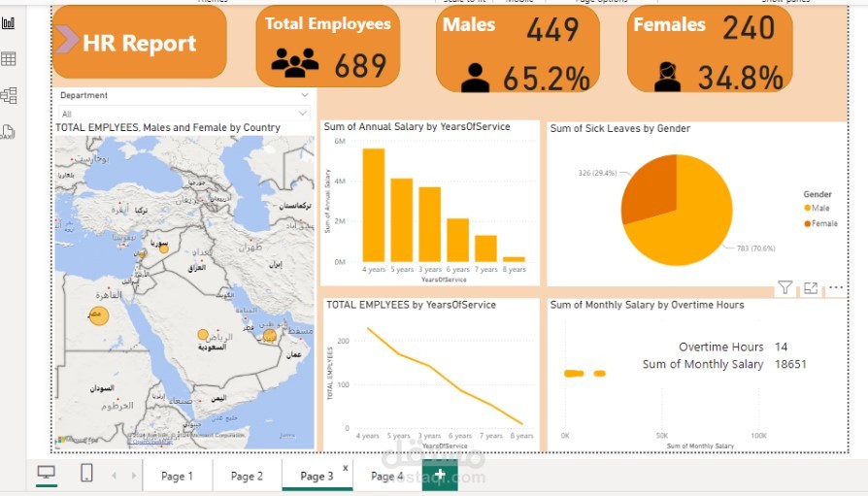Open the DAX query view icon
The image size is (868, 496).
[x=8, y=132]
